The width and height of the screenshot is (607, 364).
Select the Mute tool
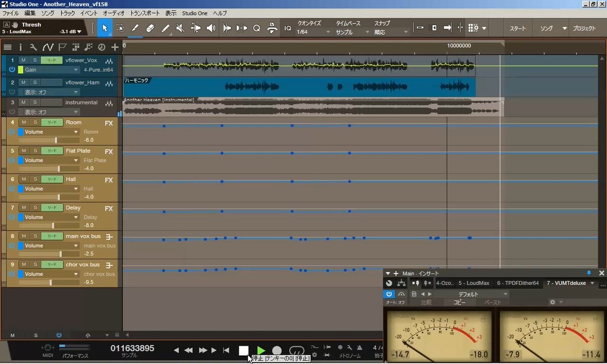click(180, 28)
